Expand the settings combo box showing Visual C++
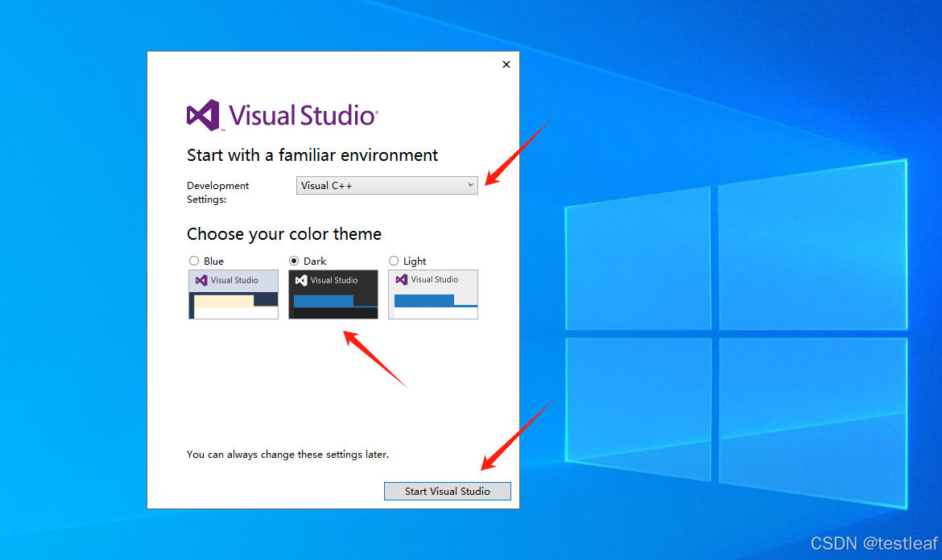This screenshot has width=942, height=560. pyautogui.click(x=386, y=185)
